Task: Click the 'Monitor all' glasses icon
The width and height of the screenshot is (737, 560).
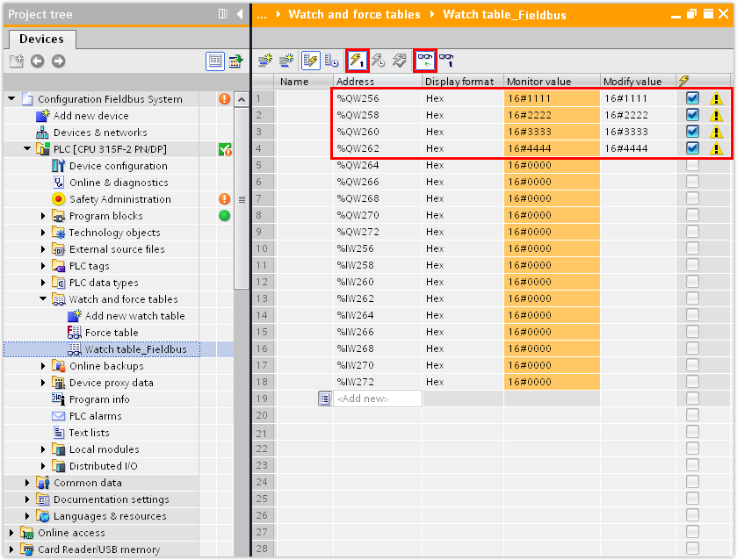Action: (425, 61)
